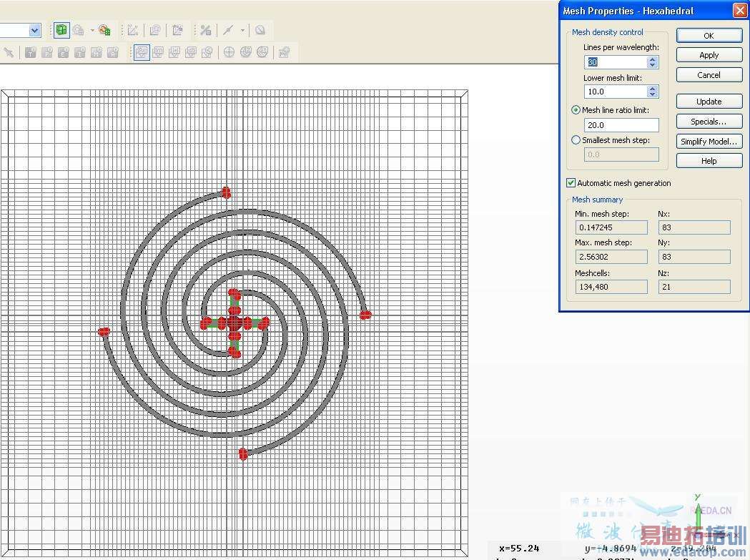Screen dimensions: 750x560
Task: Click the Lower mesh limit spinner arrows
Action: tap(652, 92)
